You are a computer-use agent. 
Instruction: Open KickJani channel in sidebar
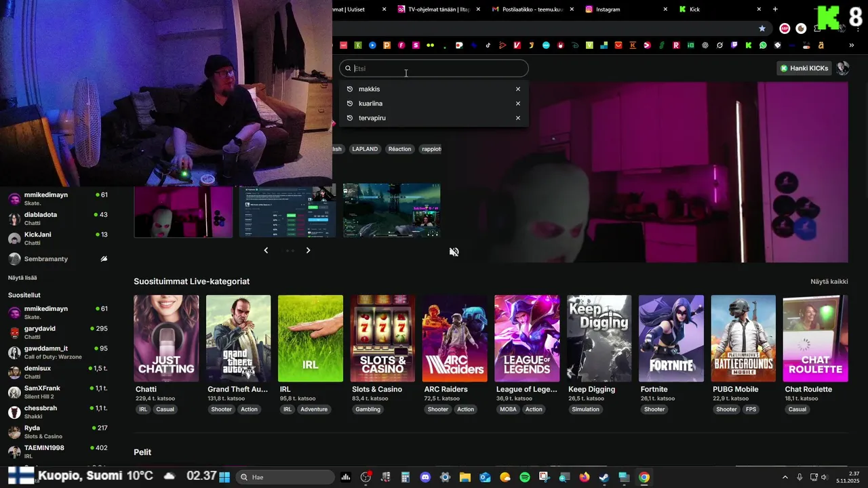pyautogui.click(x=58, y=239)
